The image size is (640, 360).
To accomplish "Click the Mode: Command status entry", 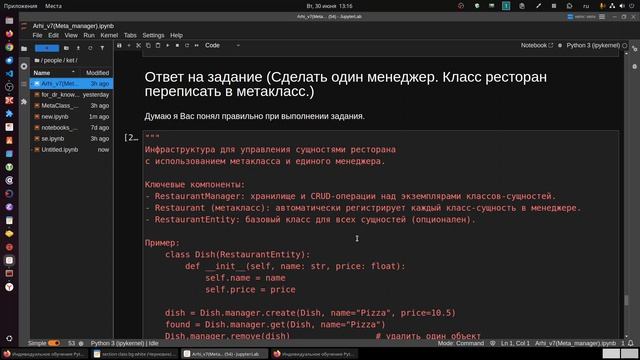I will coord(461,343).
